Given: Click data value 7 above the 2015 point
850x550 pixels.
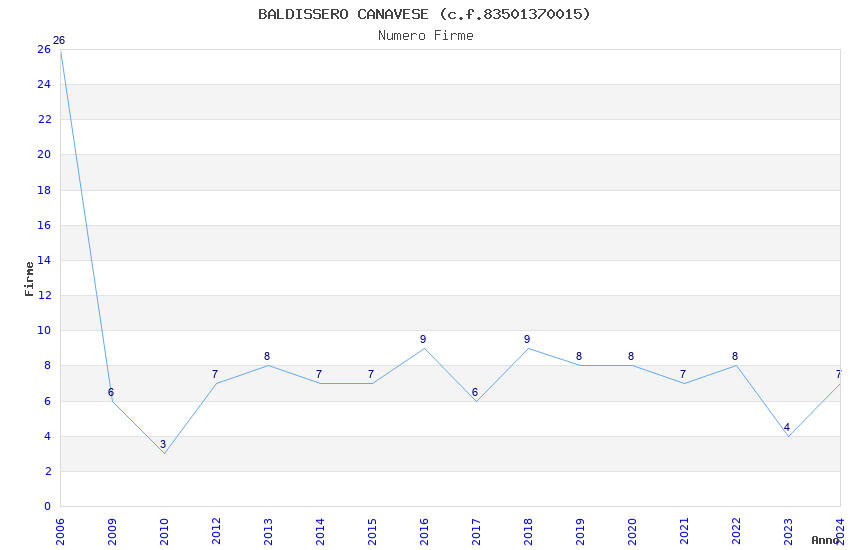Looking at the screenshot, I should tap(371, 374).
